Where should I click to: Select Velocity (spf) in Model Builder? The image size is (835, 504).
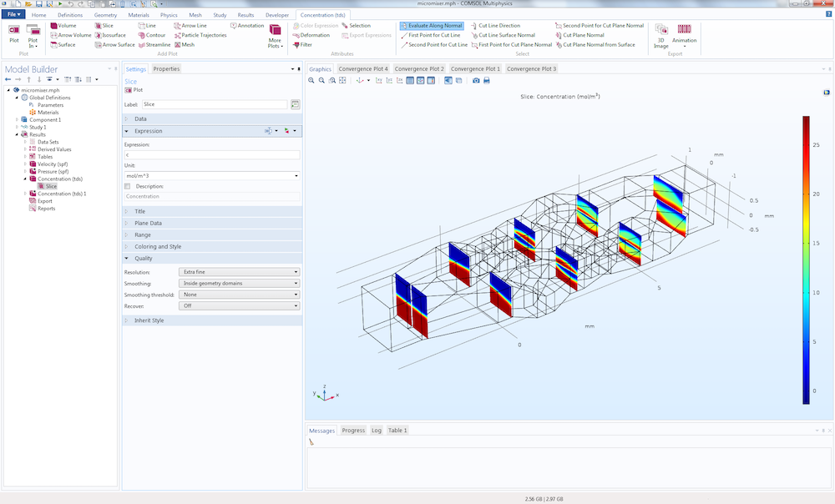tap(53, 164)
